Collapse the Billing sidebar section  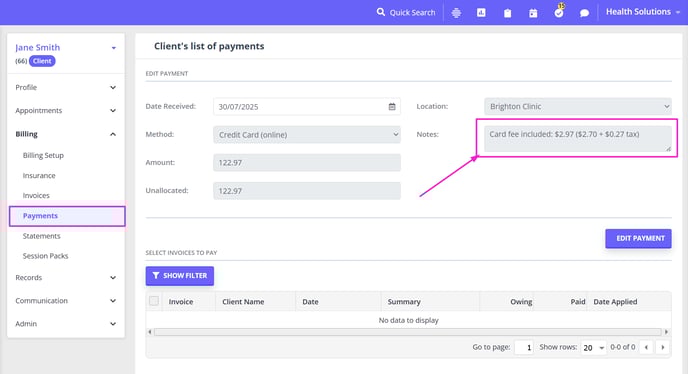(x=66, y=134)
